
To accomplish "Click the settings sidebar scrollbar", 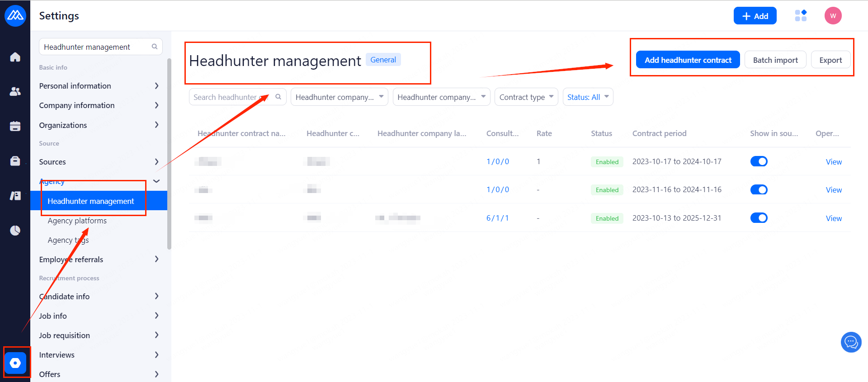I will tap(169, 154).
